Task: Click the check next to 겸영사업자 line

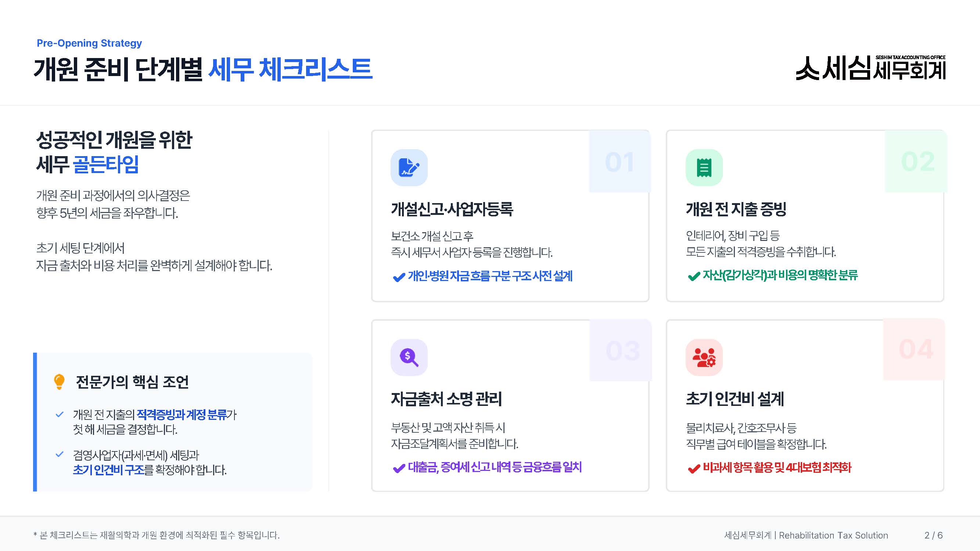Action: point(60,454)
